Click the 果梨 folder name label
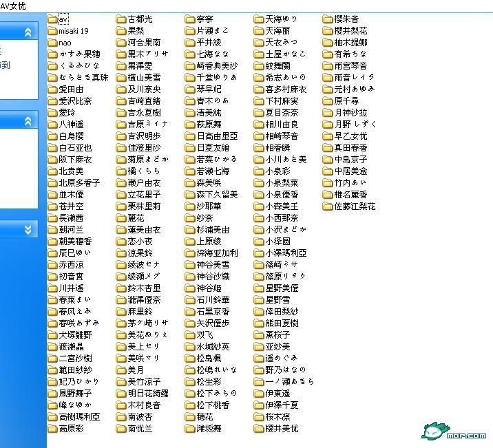The image size is (493, 448). (135, 31)
